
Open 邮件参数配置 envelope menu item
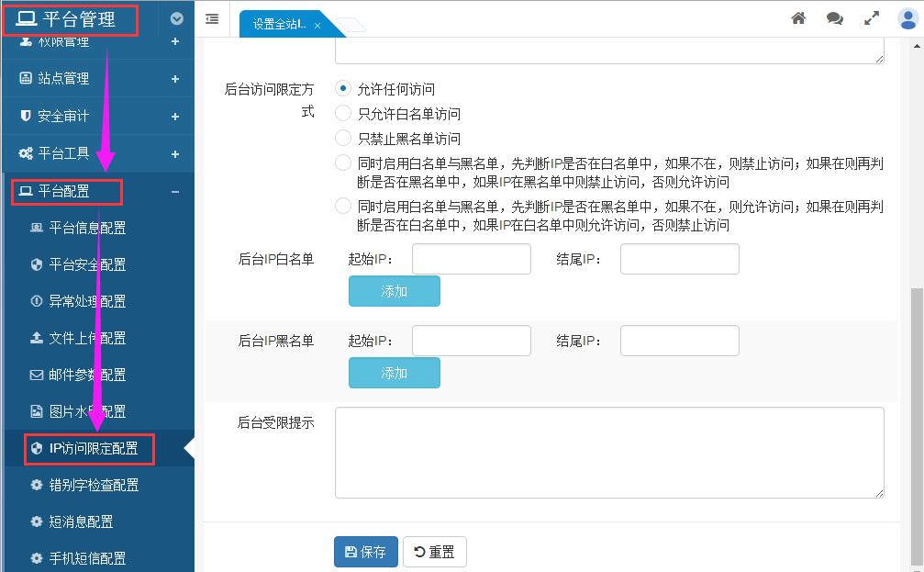[x=87, y=375]
